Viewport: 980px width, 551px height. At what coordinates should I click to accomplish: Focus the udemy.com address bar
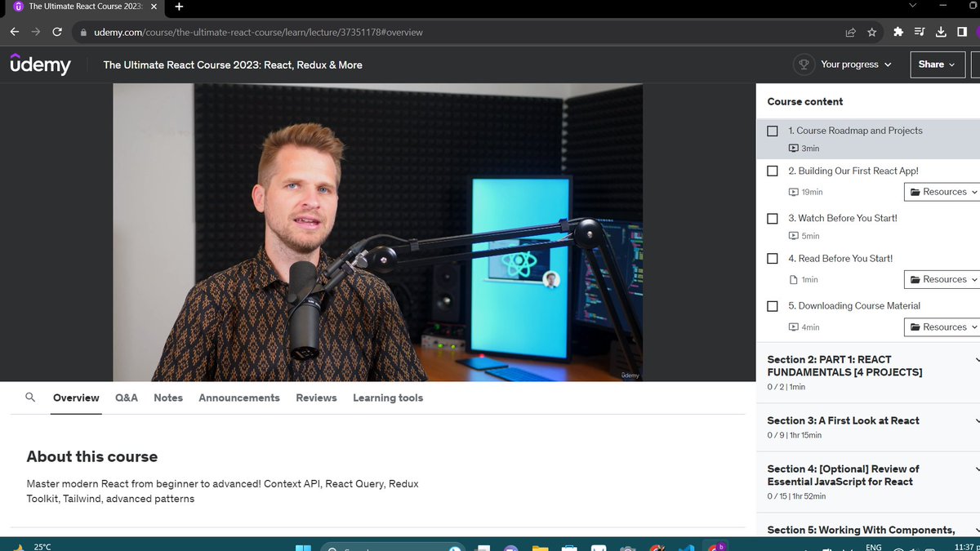pyautogui.click(x=457, y=33)
